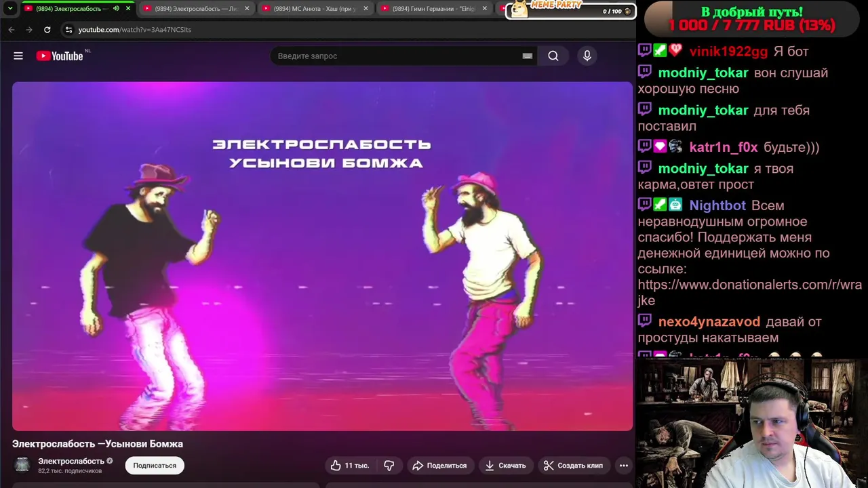Click the Meme Party doge widget
This screenshot has height=488, width=868.
click(570, 9)
